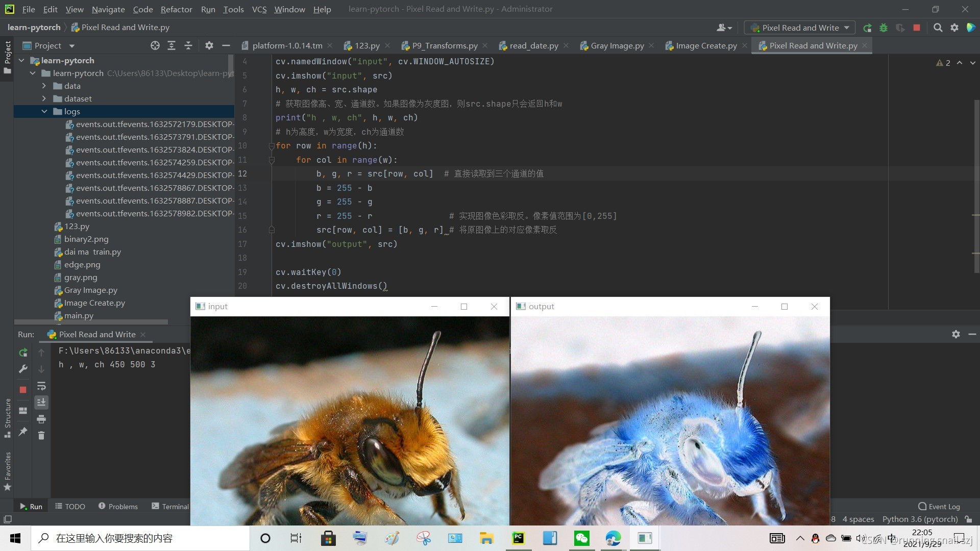Close the Image Create.py tab
980x551 pixels.
coord(745,46)
